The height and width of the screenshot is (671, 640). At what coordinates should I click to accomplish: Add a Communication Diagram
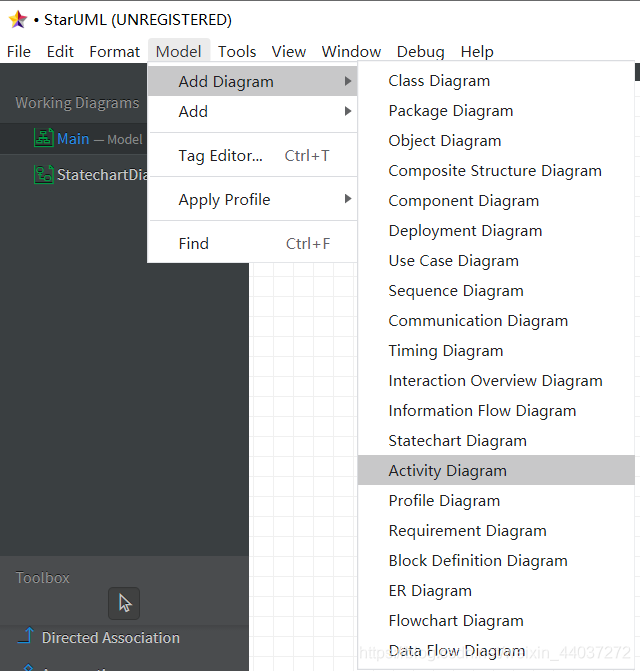pos(496,321)
